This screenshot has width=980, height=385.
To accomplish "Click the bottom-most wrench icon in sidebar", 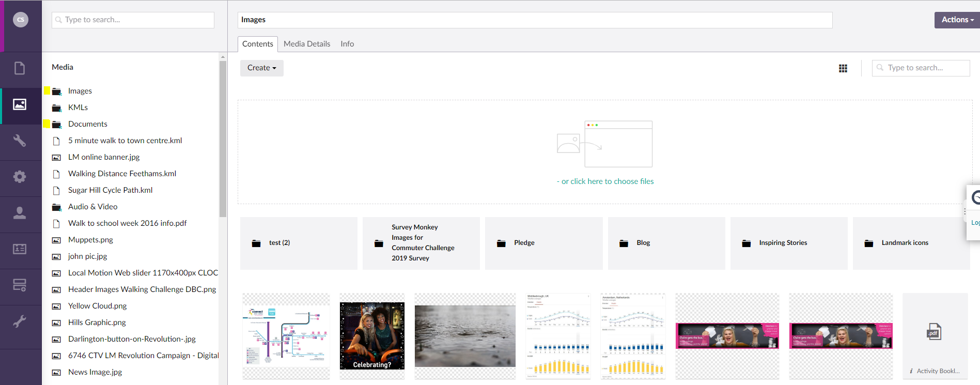I will click(x=20, y=321).
